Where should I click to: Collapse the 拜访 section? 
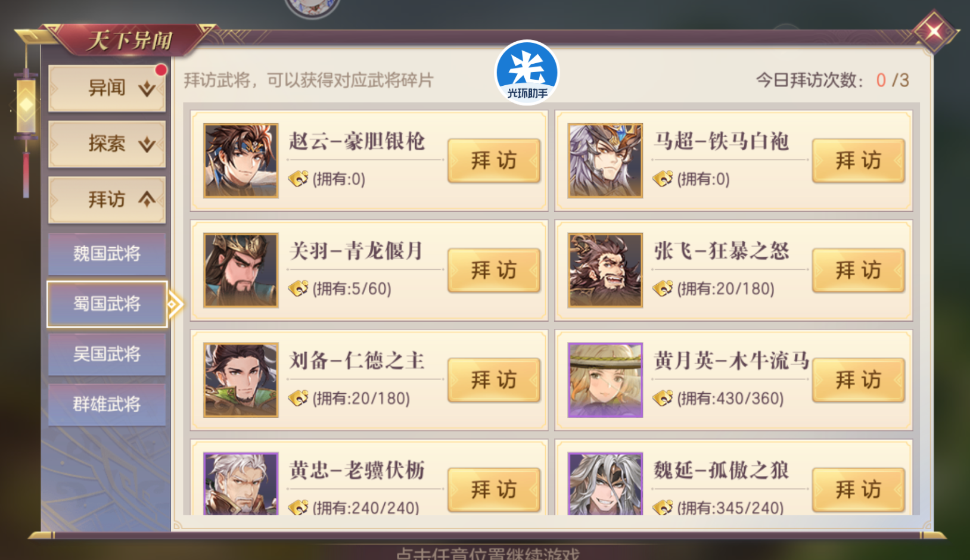tap(107, 200)
